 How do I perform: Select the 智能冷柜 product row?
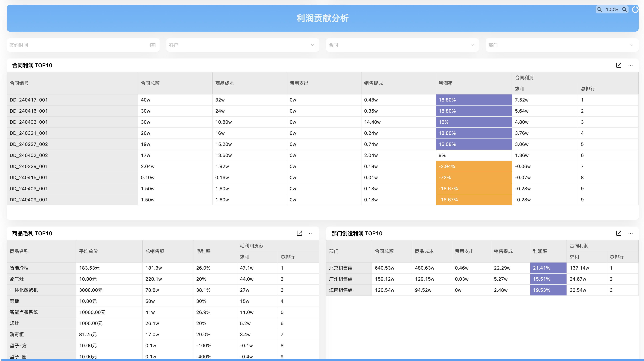163,268
